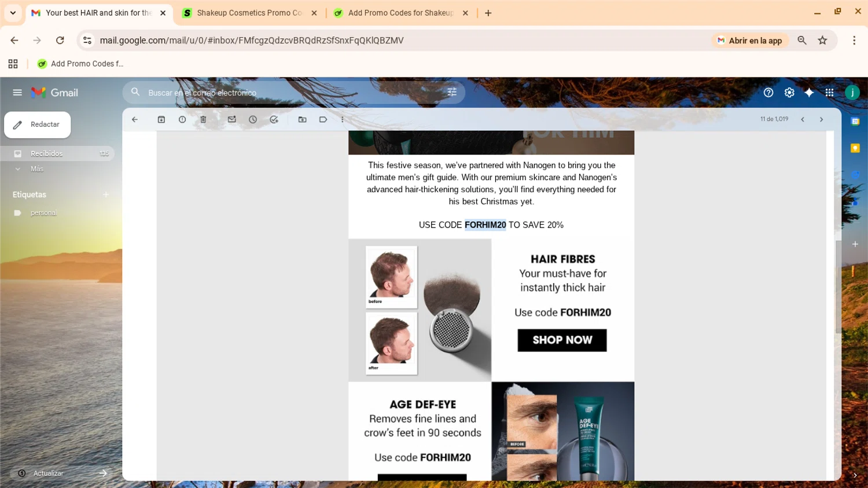This screenshot has width=868, height=488.
Task: Select the Gmail email browser tab
Action: coord(99,13)
